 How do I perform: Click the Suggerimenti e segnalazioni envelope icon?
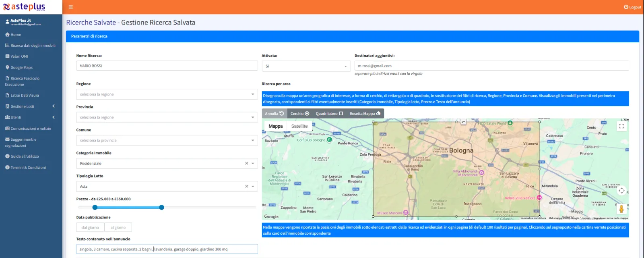click(x=7, y=139)
